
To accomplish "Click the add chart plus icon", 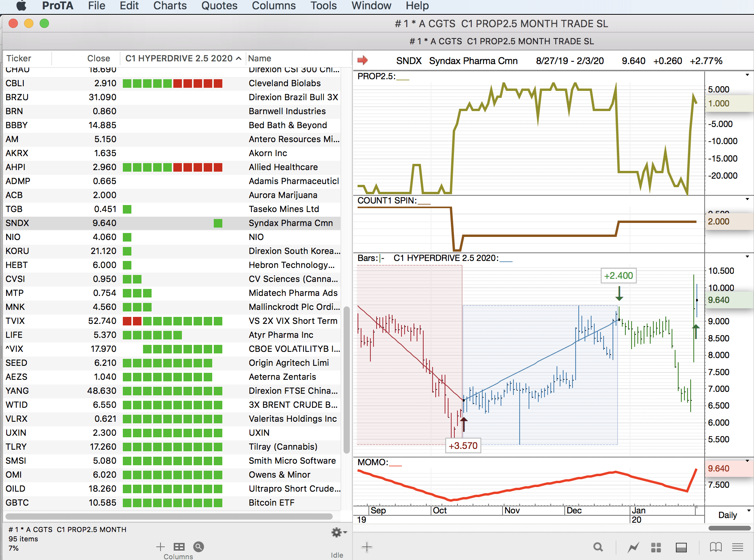I will [367, 547].
